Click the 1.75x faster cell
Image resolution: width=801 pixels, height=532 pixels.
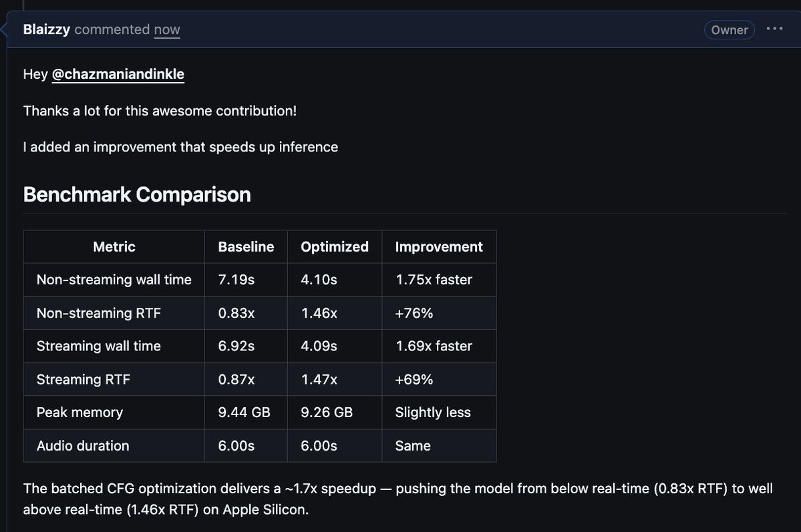(439, 280)
